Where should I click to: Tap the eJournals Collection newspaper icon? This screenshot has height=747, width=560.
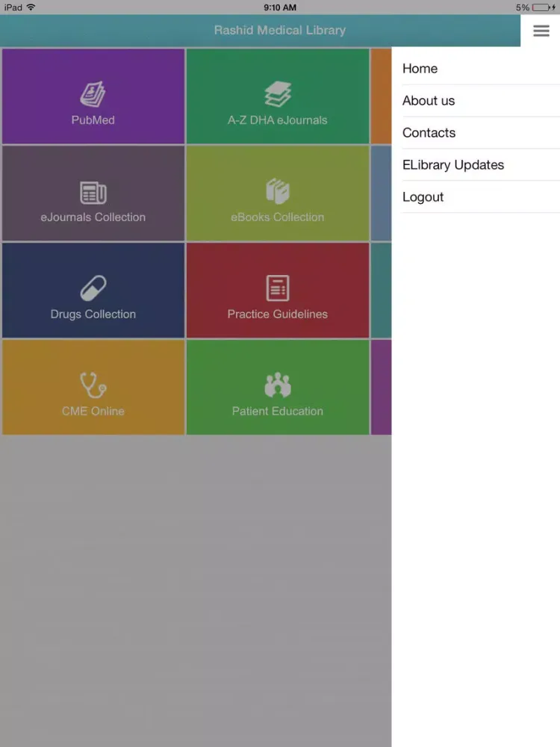pos(93,193)
